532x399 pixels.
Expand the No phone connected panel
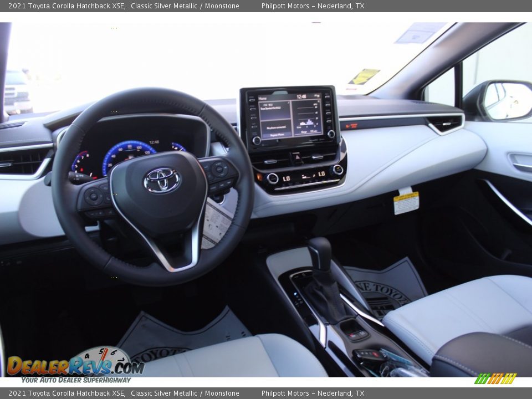(277, 127)
